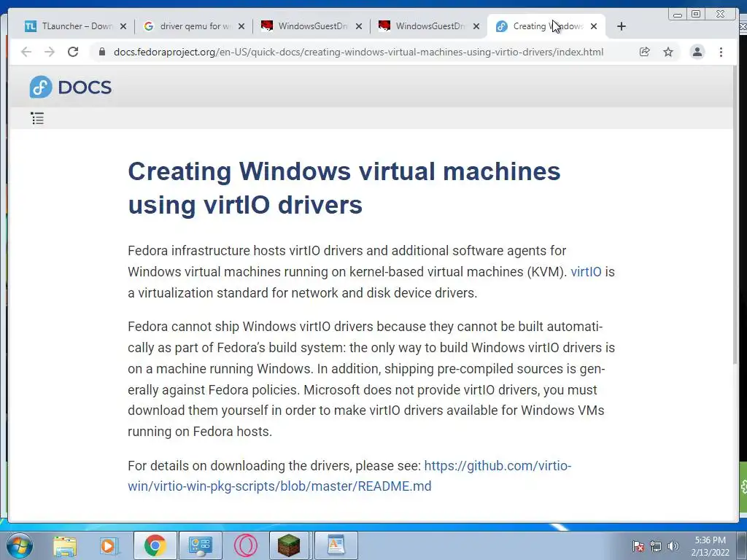Viewport: 747px width, 560px height.
Task: Close the first WindowsGuestDr tab
Action: (x=359, y=26)
